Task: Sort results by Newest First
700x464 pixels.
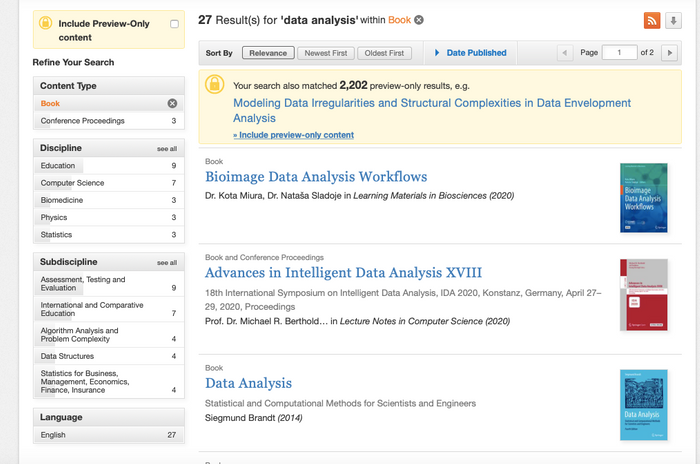Action: coord(326,53)
